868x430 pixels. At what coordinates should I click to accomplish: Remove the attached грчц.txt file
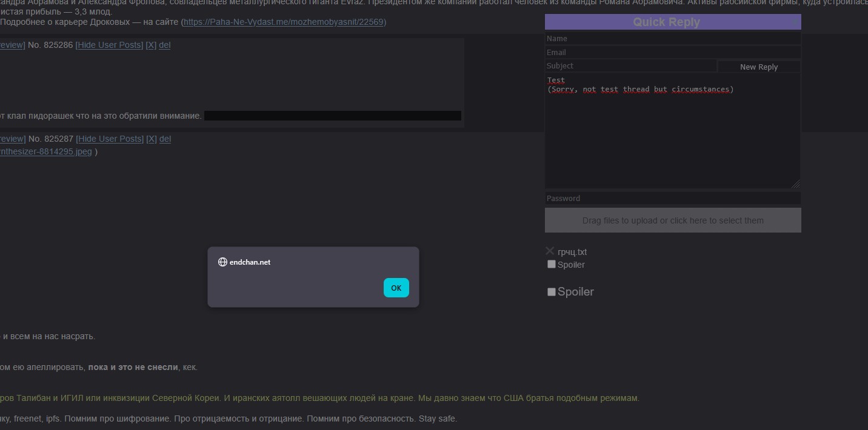pos(550,251)
